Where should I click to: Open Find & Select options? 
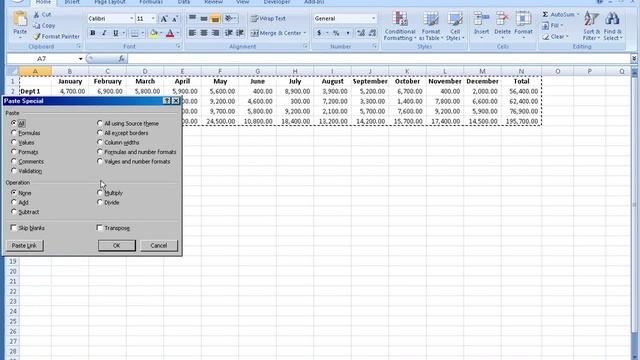pyautogui.click(x=612, y=26)
